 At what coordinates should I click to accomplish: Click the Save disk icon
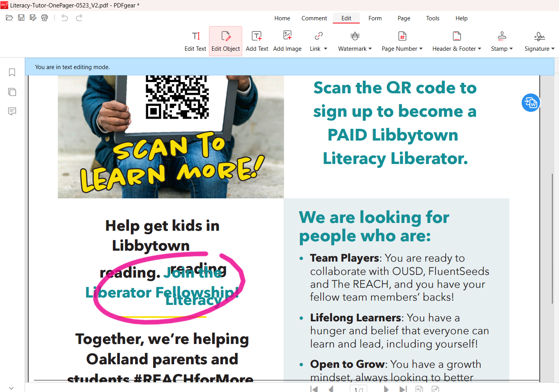[21, 18]
